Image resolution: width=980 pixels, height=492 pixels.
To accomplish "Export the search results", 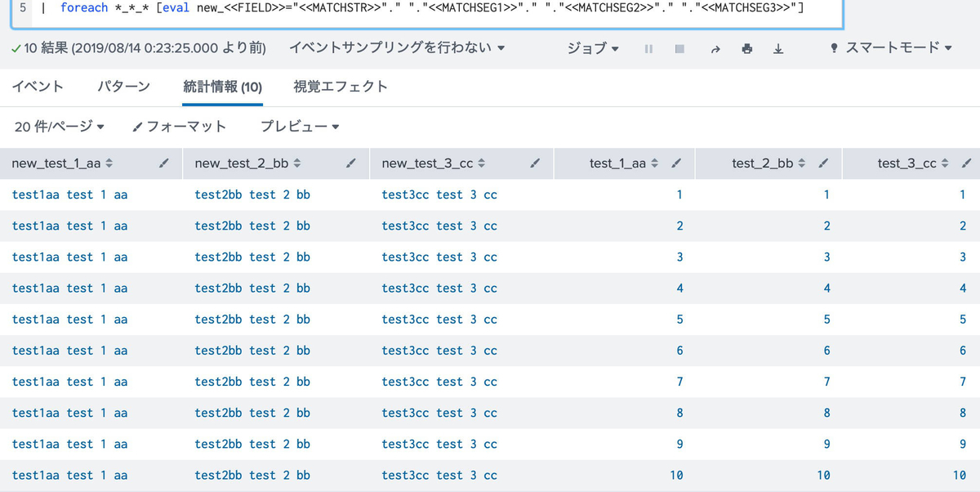I will pos(778,48).
